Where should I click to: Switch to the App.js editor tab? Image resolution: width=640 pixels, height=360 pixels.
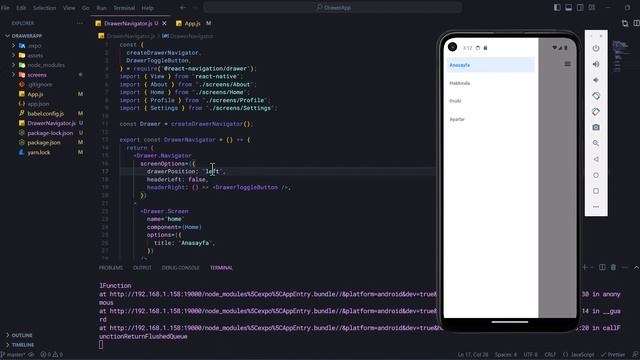click(x=193, y=24)
